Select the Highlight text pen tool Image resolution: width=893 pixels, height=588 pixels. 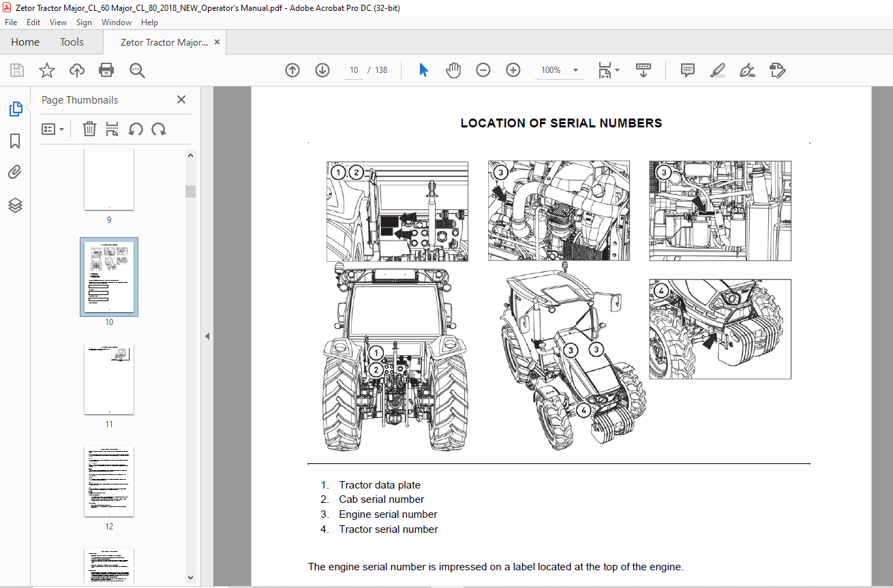(717, 70)
